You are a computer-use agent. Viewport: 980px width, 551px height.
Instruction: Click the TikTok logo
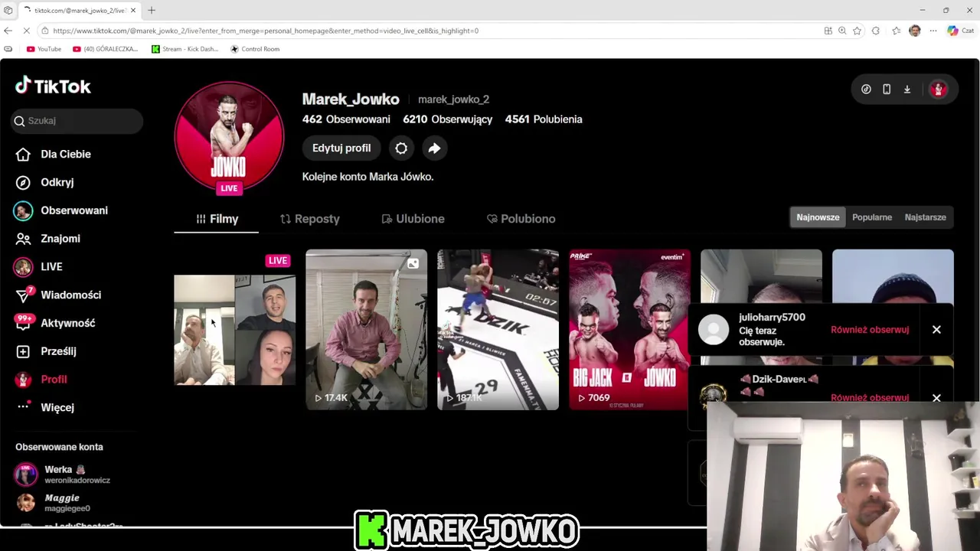53,86
